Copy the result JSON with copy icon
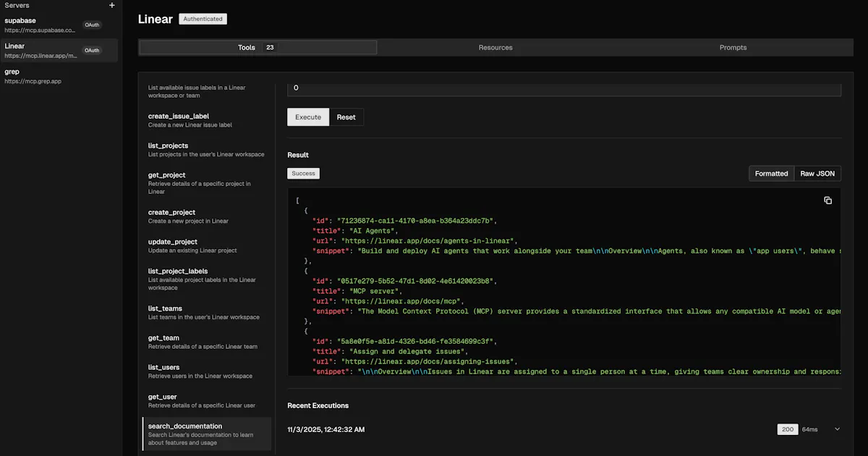The image size is (868, 456). pyautogui.click(x=828, y=200)
